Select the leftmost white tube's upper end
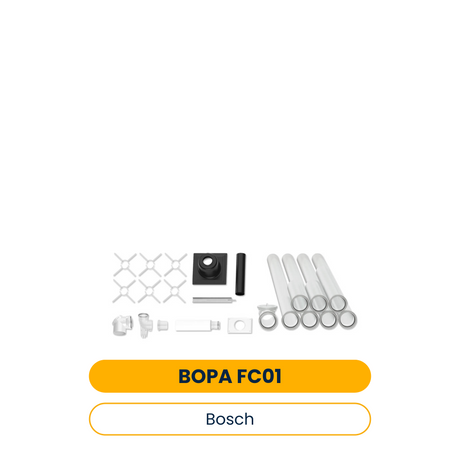460x460 pixels. (x=273, y=259)
